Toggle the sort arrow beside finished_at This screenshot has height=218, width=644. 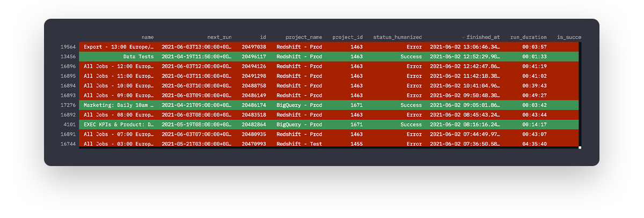pyautogui.click(x=463, y=37)
